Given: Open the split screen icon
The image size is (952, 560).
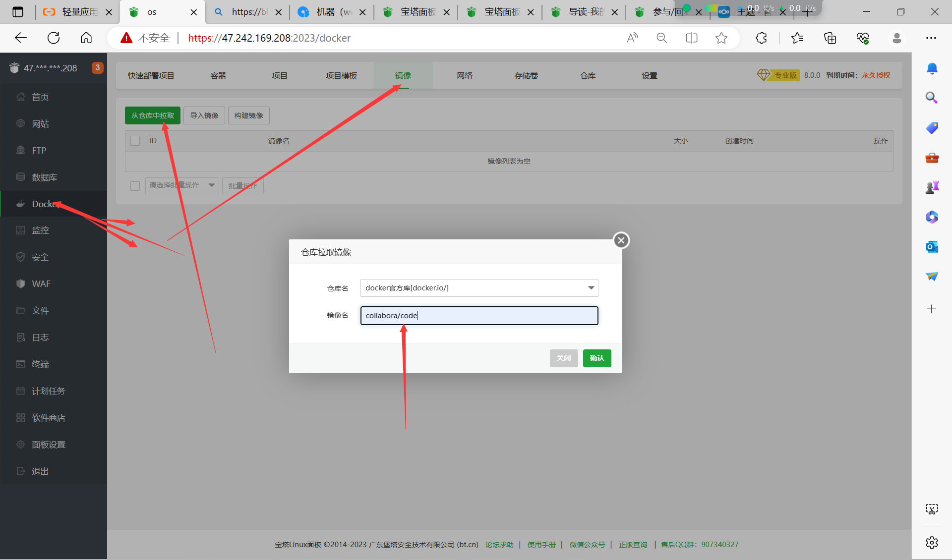Looking at the screenshot, I should tap(691, 38).
